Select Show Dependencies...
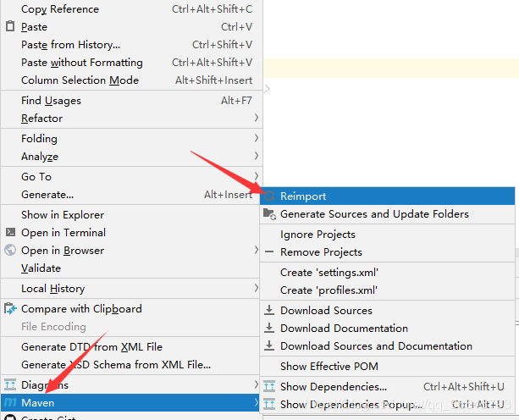This screenshot has height=420, width=519. 387,387
